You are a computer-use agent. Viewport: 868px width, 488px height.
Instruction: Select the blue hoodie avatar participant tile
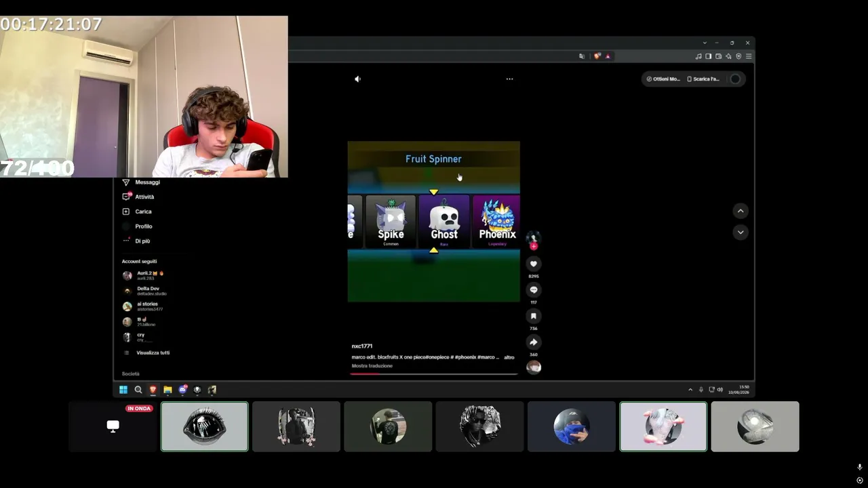tap(572, 426)
